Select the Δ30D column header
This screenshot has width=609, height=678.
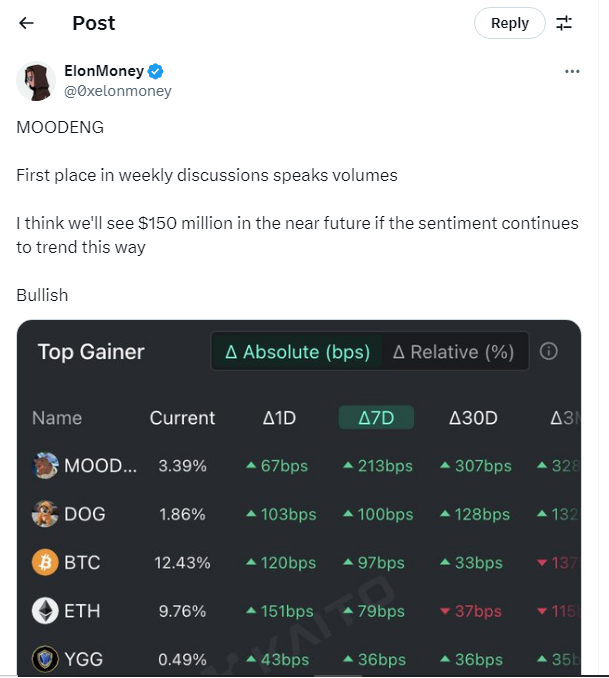[x=473, y=418]
